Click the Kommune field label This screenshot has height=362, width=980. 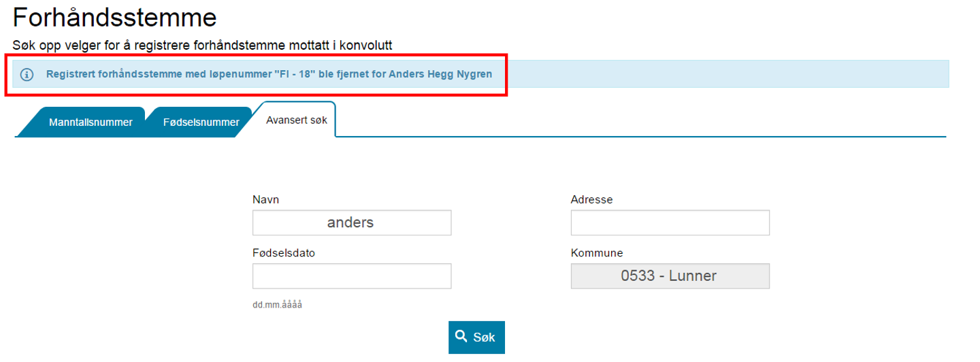[596, 252]
